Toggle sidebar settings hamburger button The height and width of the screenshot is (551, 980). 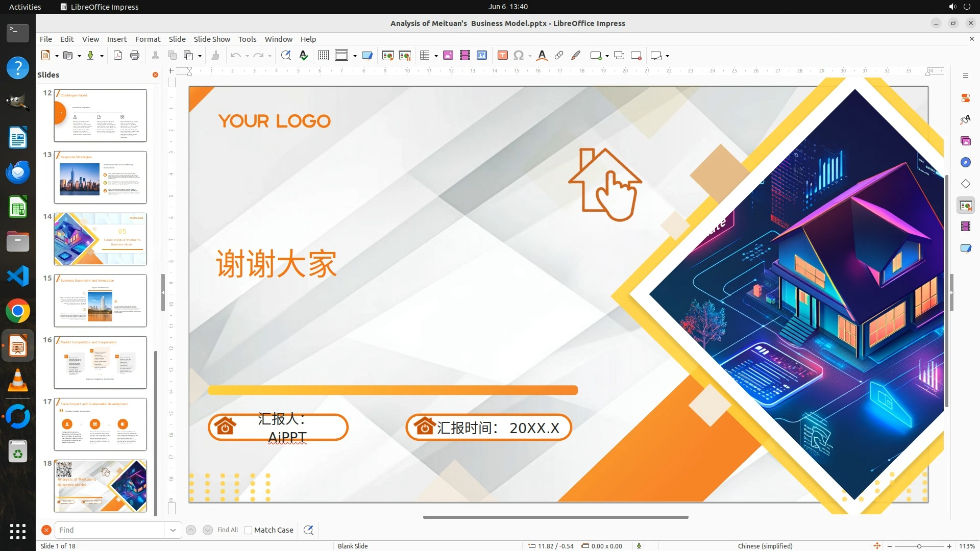(965, 76)
